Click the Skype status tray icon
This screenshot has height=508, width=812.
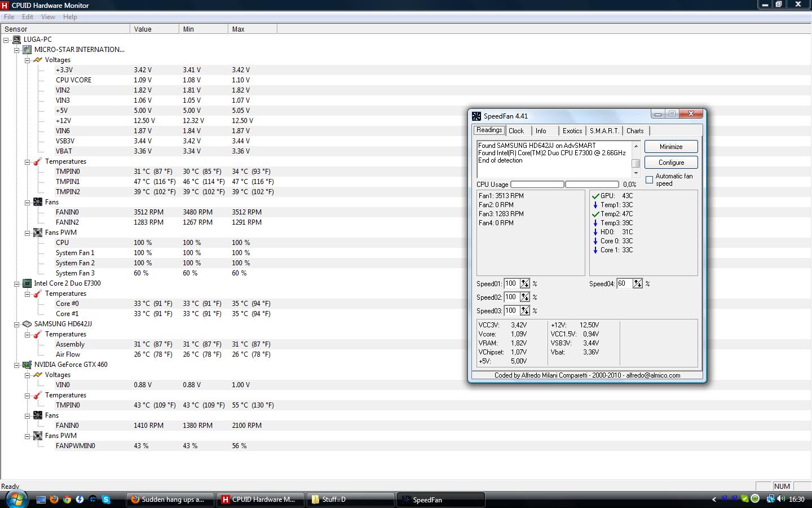point(745,499)
